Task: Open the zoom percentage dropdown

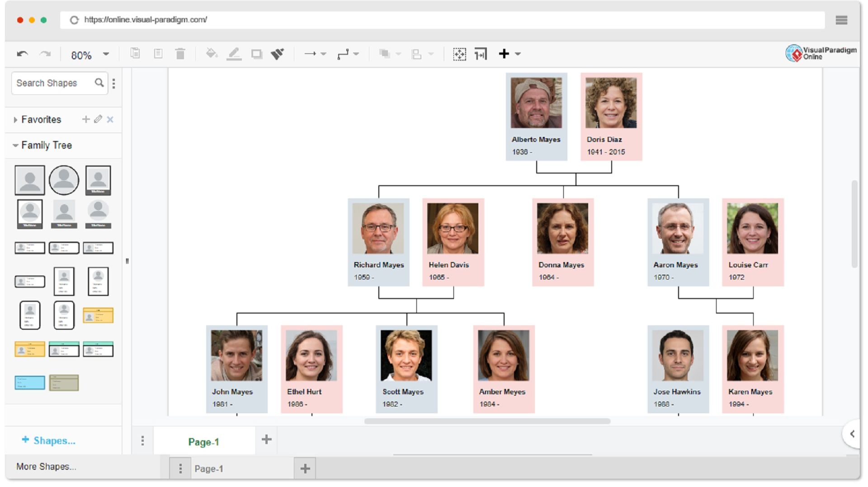Action: tap(106, 54)
